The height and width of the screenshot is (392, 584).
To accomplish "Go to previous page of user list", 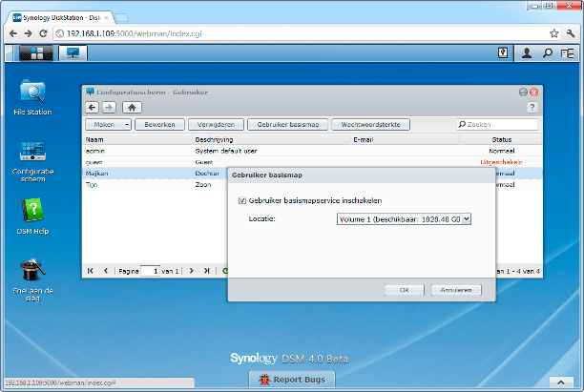I will [x=106, y=271].
